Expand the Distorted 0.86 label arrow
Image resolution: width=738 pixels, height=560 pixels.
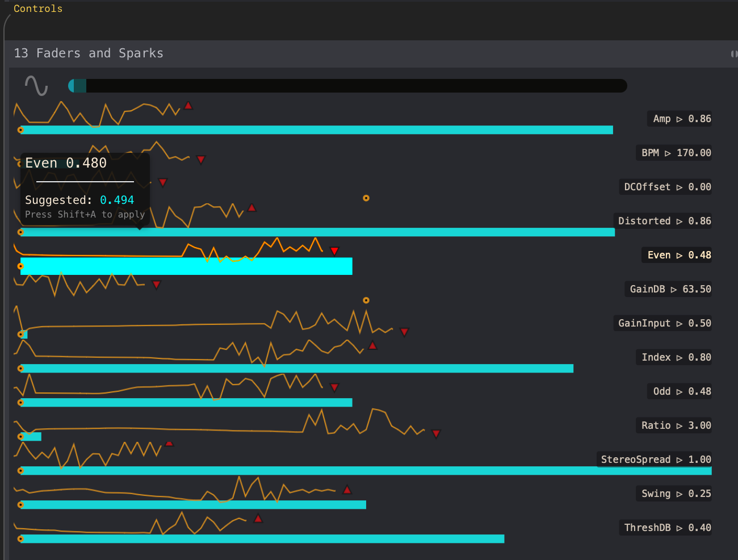[680, 222]
